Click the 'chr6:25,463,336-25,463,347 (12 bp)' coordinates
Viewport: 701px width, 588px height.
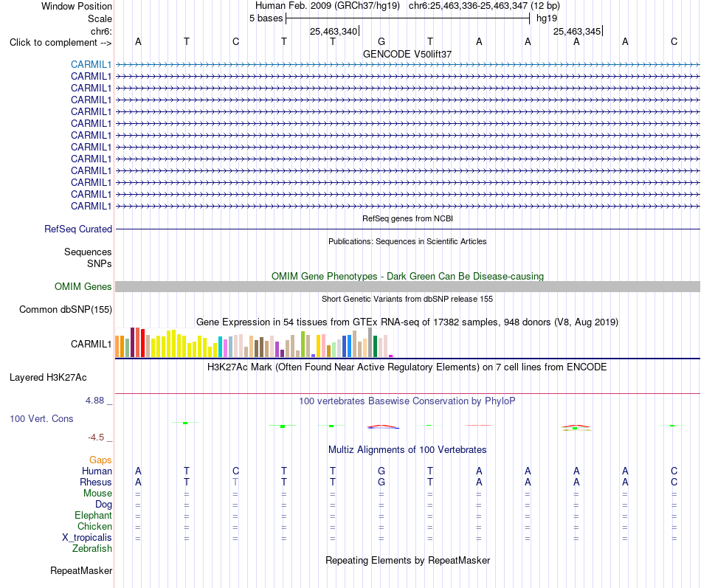484,6
